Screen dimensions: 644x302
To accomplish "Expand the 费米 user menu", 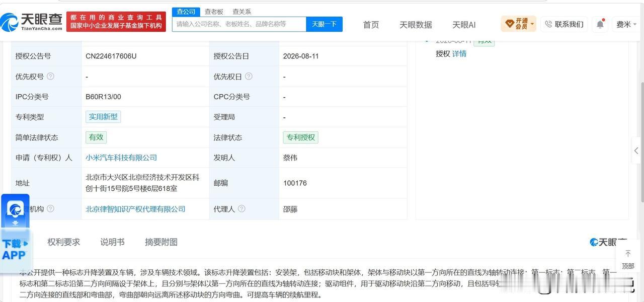I will (x=626, y=24).
